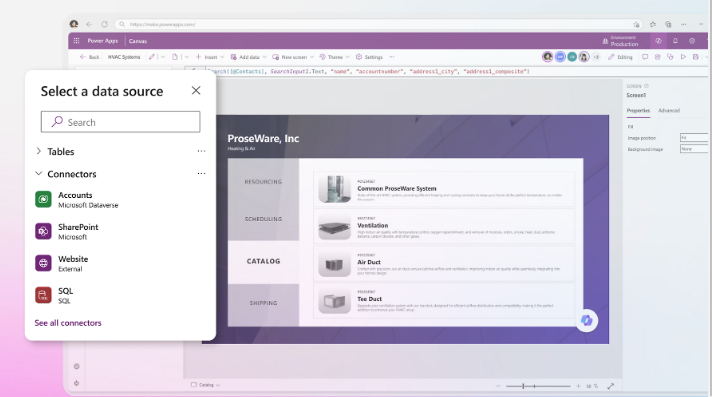Click the Air Duct product thumbnail
This screenshot has height=397, width=712.
click(x=335, y=263)
